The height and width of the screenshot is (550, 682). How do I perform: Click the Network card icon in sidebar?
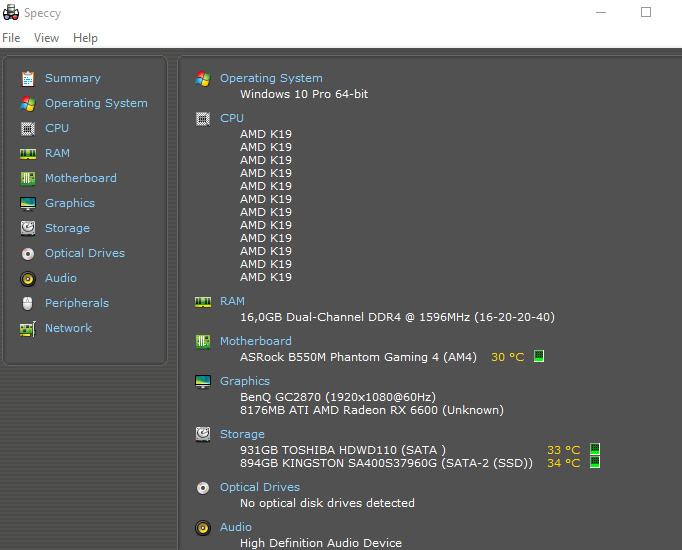(28, 329)
